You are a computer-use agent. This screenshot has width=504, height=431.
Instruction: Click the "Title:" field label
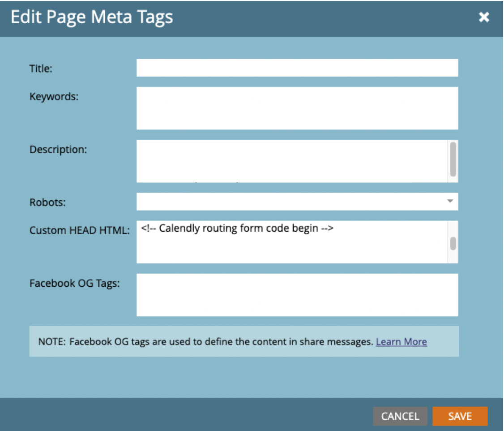click(41, 69)
